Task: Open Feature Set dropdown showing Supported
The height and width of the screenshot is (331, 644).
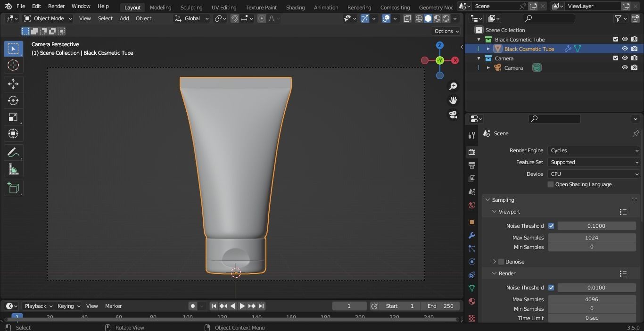Action: (x=594, y=162)
